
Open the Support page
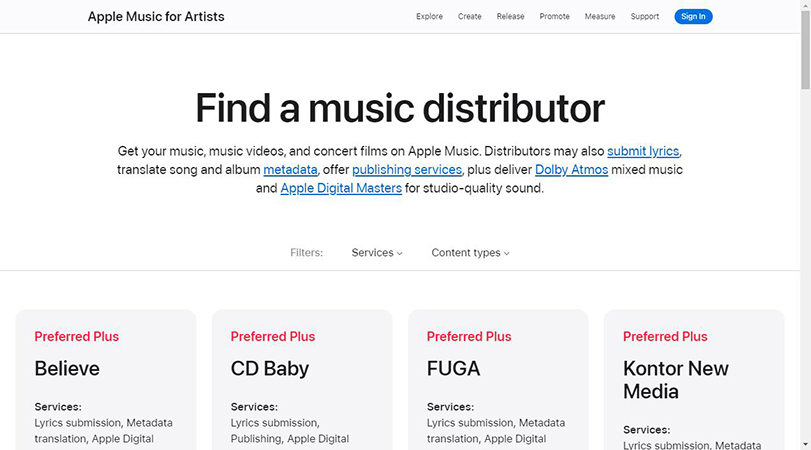[x=645, y=17]
